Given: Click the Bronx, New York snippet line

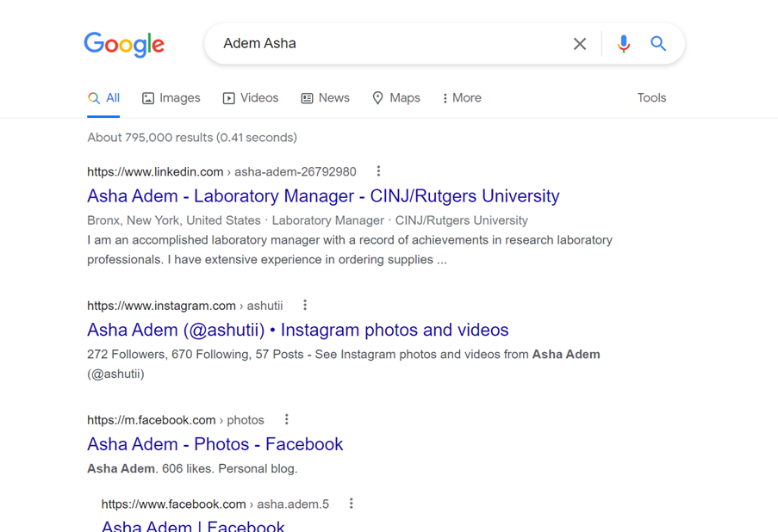Looking at the screenshot, I should (308, 220).
